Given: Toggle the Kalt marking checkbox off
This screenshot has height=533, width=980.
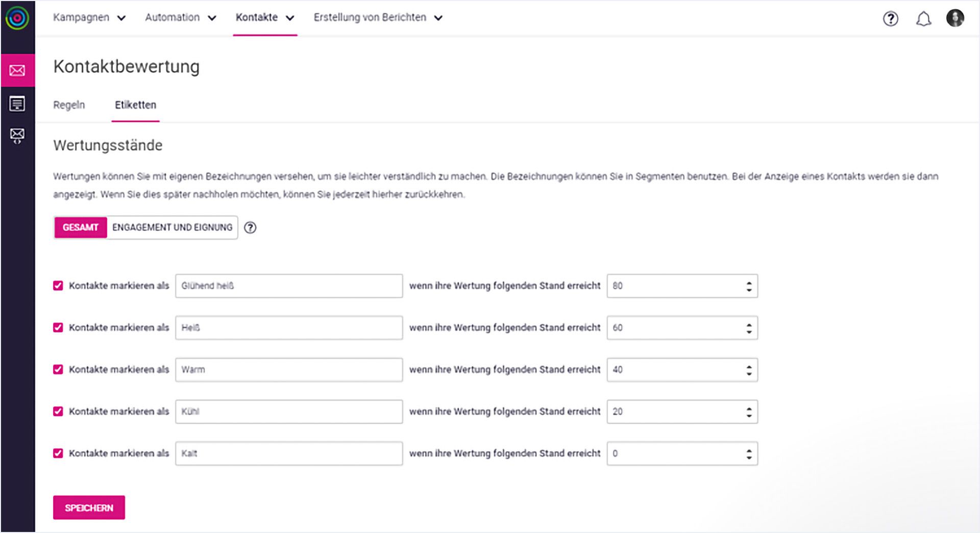Looking at the screenshot, I should (57, 452).
